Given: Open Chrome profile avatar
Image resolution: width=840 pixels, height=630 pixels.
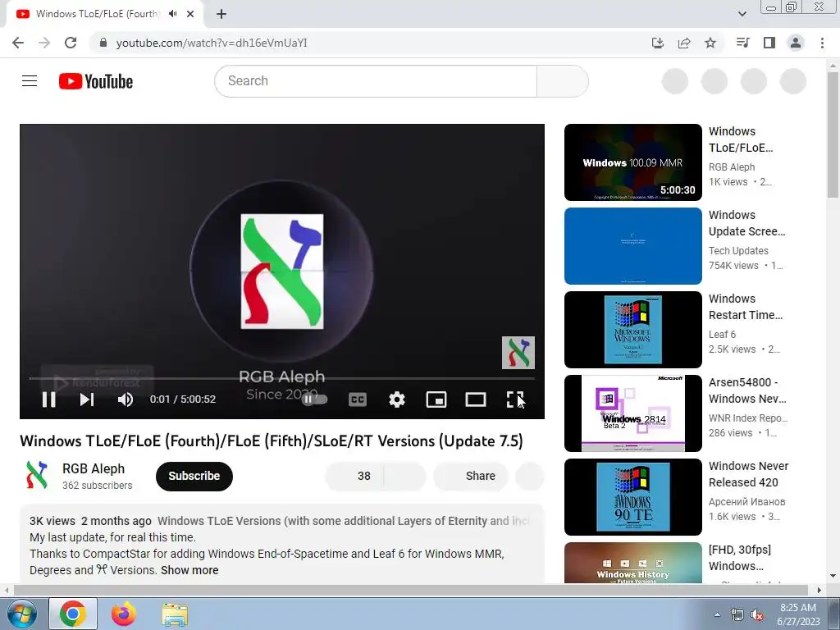Looking at the screenshot, I should tap(796, 43).
